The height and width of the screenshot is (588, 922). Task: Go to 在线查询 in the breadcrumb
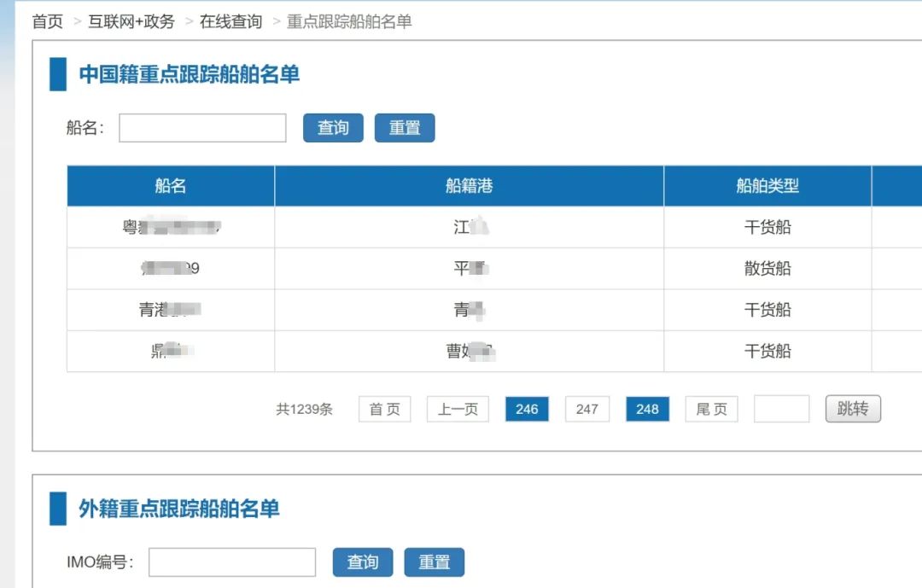230,21
